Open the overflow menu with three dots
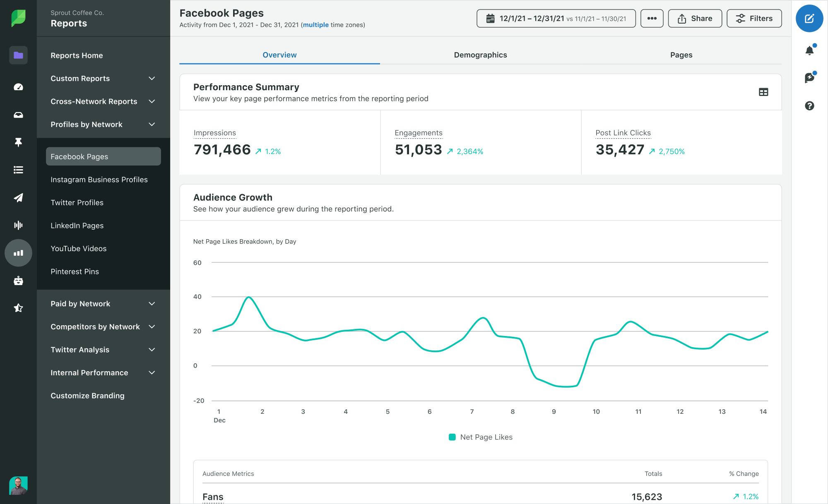 click(651, 18)
